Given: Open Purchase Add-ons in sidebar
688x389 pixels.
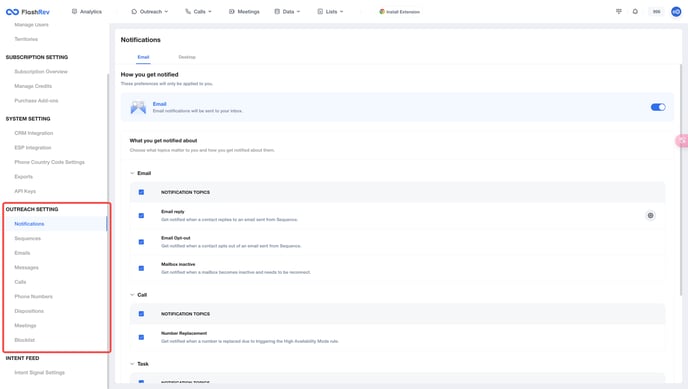Looking at the screenshot, I should [x=36, y=100].
